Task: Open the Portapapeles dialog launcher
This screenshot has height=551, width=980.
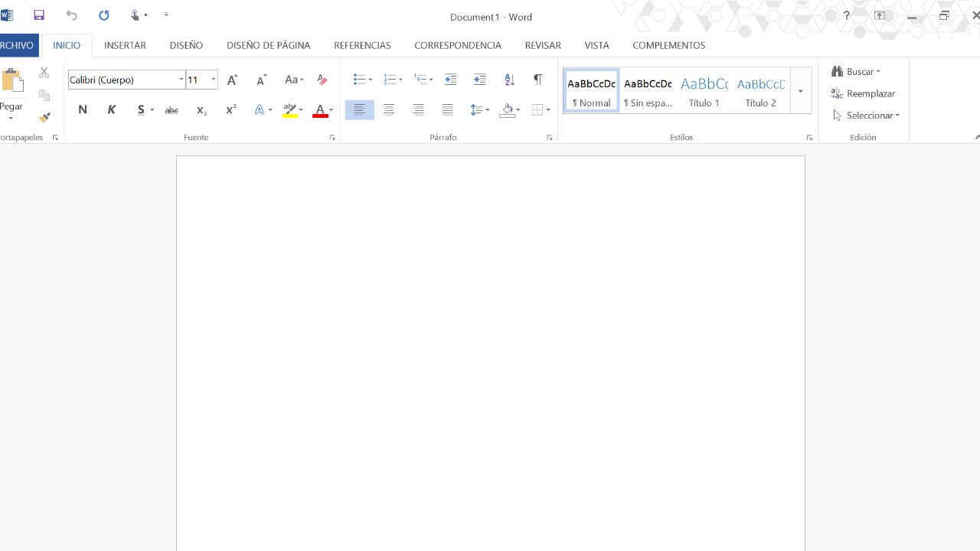Action: pyautogui.click(x=55, y=138)
